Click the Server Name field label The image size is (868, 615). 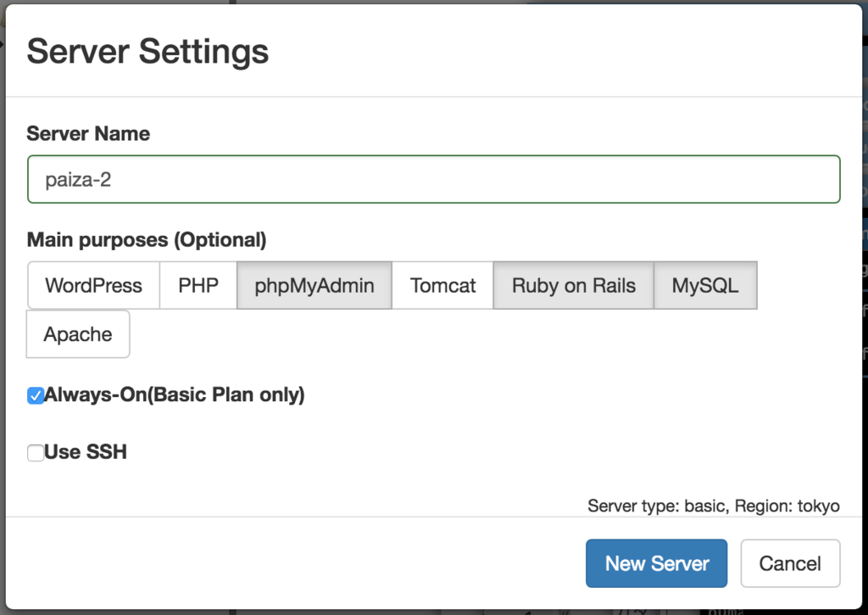[x=88, y=133]
